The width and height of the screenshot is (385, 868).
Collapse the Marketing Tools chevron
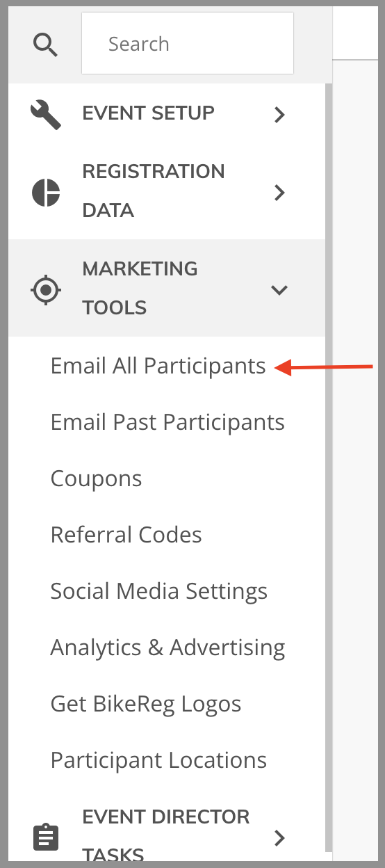coord(279,290)
